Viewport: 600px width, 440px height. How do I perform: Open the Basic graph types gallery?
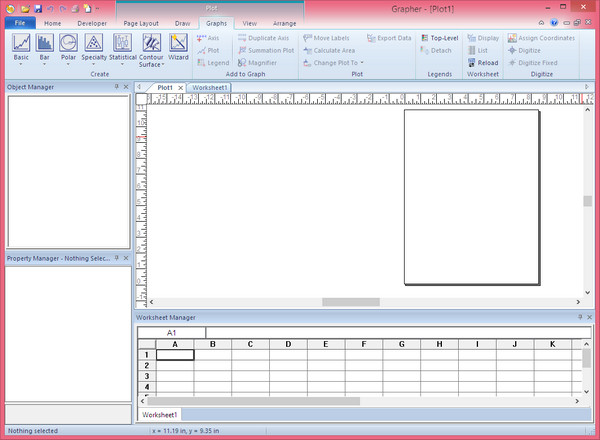coord(21,48)
